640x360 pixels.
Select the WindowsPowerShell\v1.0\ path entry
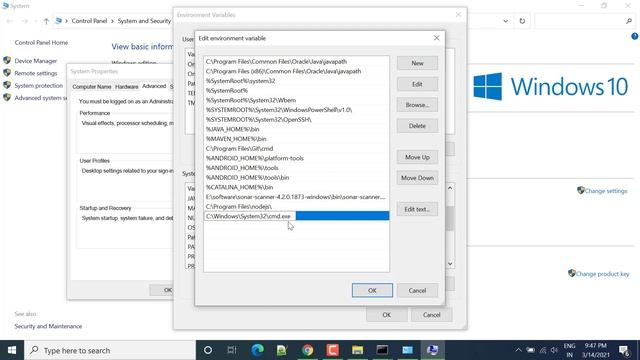296,110
